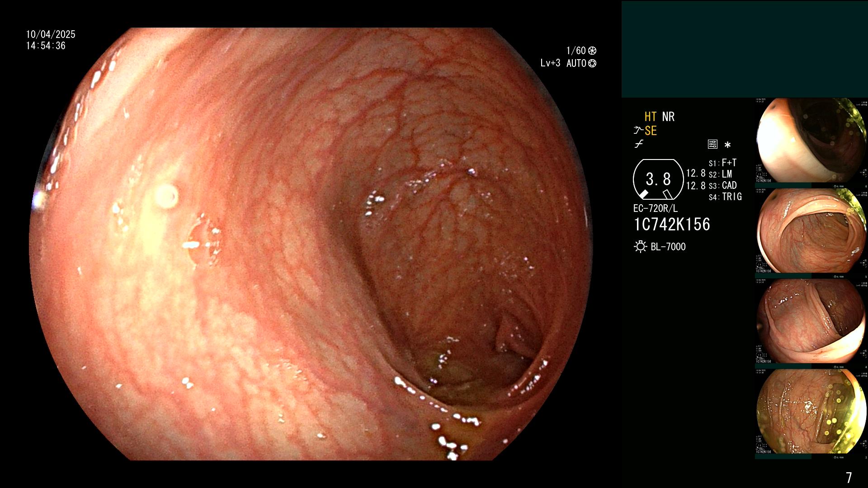Viewport: 868px width, 488px height.
Task: Click the S2: LM switch assignment
Action: [x=720, y=174]
